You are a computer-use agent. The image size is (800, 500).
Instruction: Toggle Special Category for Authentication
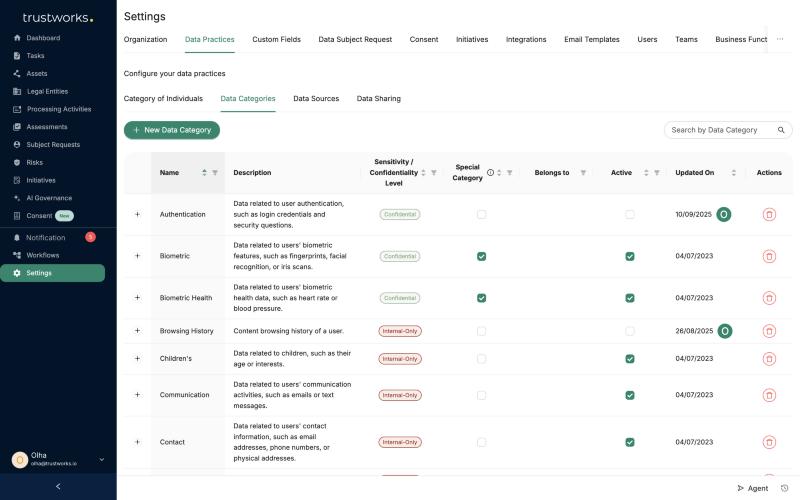[481, 214]
